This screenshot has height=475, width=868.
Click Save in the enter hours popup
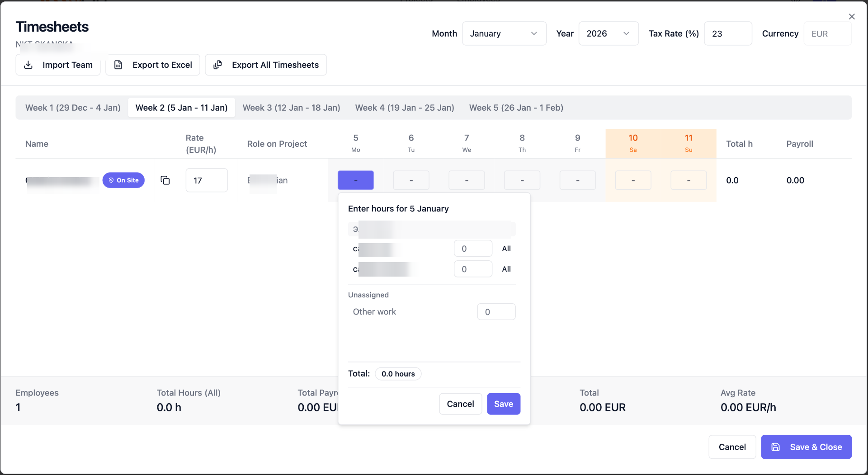504,404
